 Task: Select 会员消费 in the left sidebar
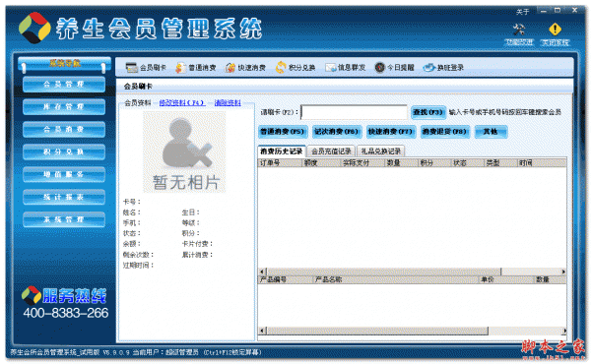(x=64, y=130)
